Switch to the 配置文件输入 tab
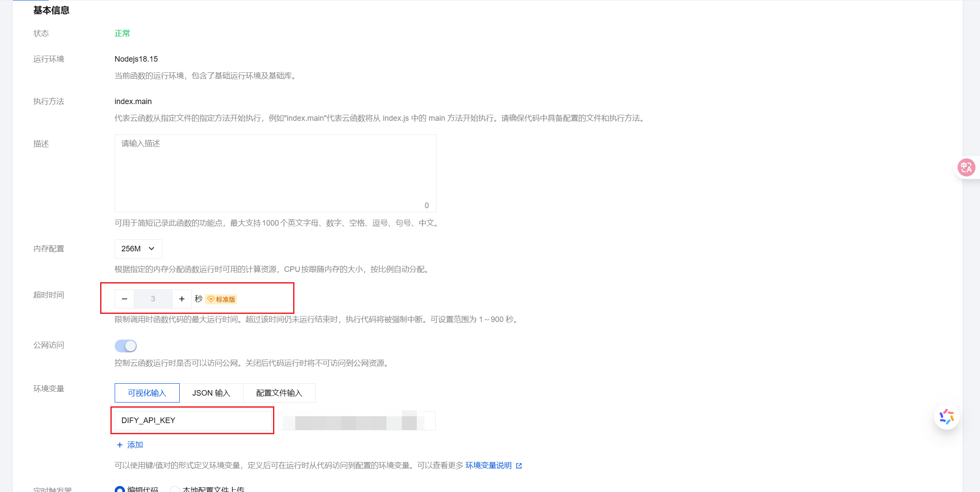This screenshot has width=980, height=492. coord(279,393)
